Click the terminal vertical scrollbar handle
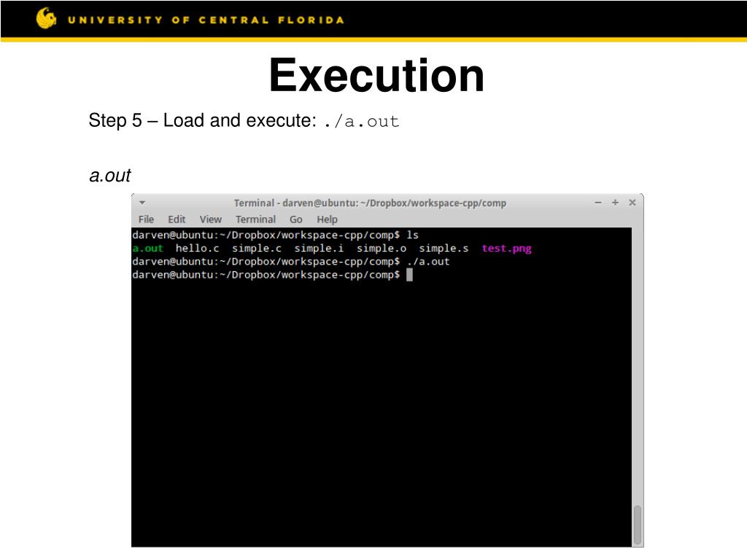The image size is (747, 560). (x=638, y=525)
